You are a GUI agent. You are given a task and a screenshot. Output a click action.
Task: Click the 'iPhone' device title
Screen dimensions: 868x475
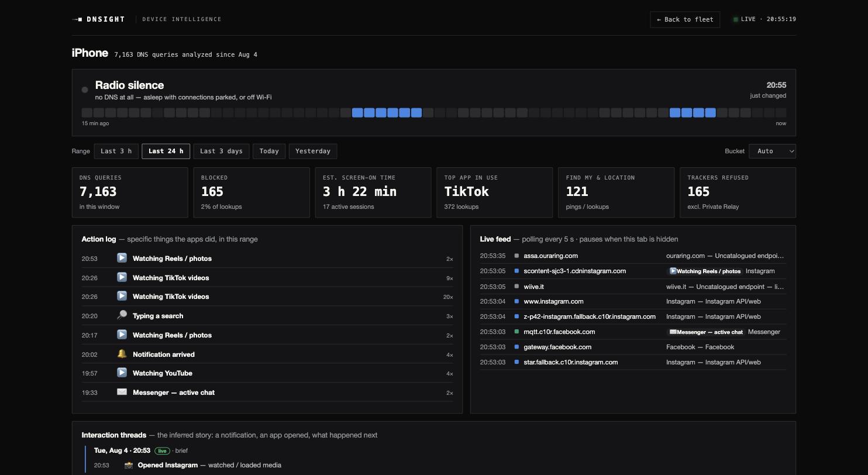click(90, 53)
